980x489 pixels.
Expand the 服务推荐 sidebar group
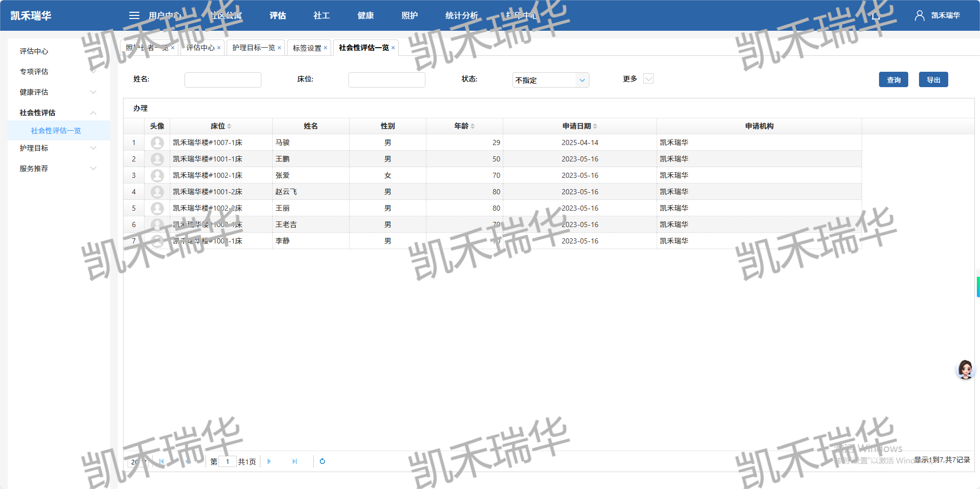[x=93, y=169]
